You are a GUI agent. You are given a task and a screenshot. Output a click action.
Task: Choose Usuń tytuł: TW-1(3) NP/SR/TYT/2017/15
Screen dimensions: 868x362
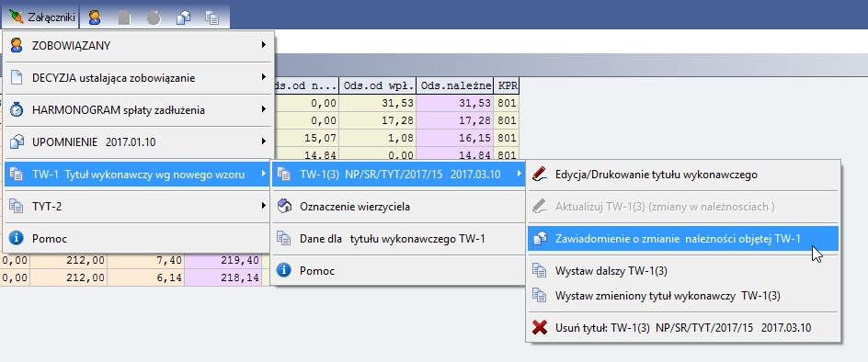coord(683,328)
